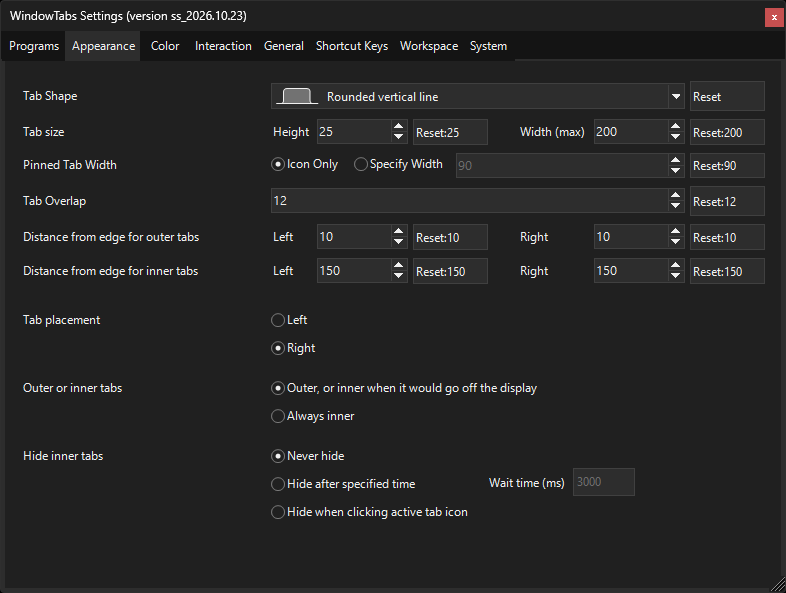Open the Shortcut Keys tab
This screenshot has height=593, width=786.
click(x=352, y=46)
